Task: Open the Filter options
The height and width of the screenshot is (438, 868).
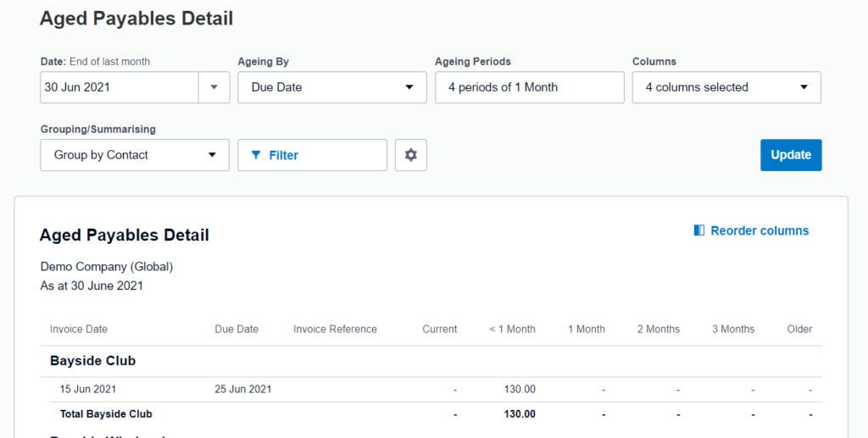Action: tap(312, 155)
